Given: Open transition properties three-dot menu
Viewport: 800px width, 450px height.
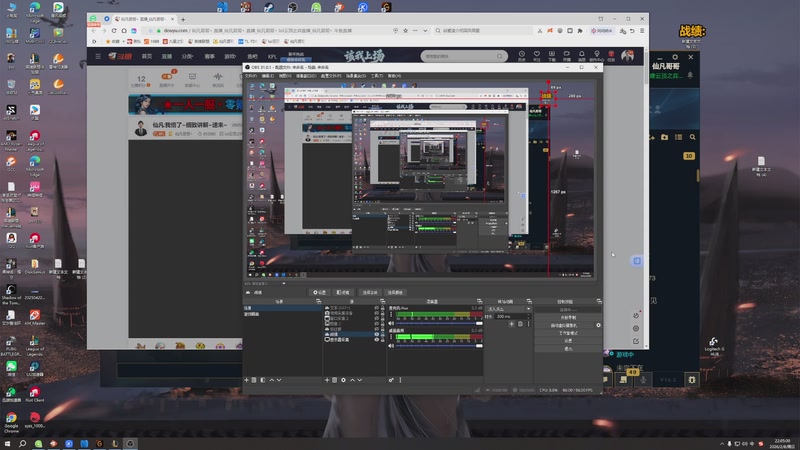Looking at the screenshot, I should click(x=529, y=324).
